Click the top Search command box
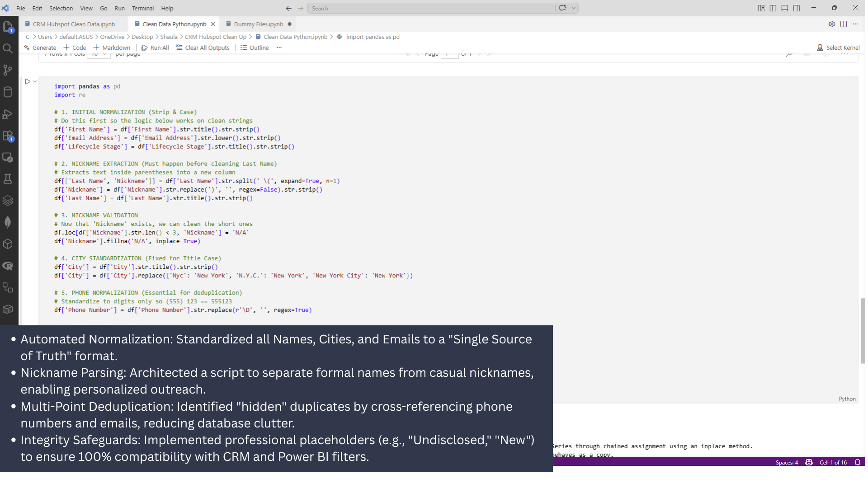The image size is (868, 488). (x=432, y=8)
